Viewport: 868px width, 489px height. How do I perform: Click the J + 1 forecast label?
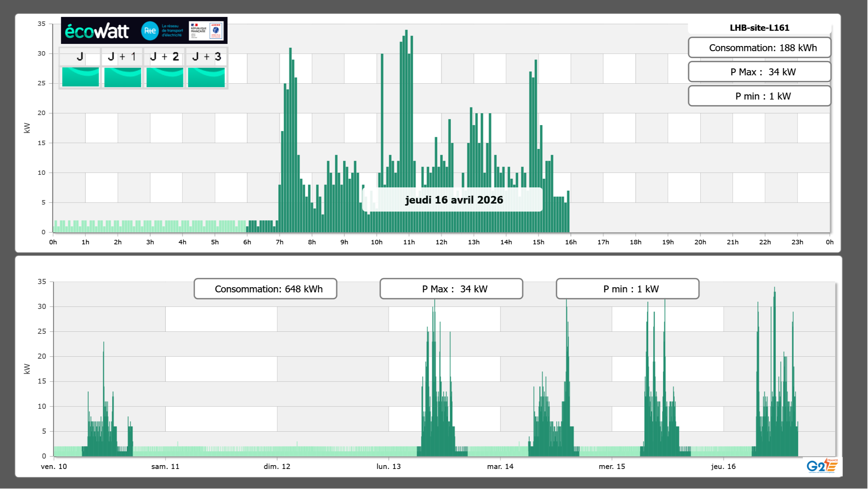click(122, 57)
